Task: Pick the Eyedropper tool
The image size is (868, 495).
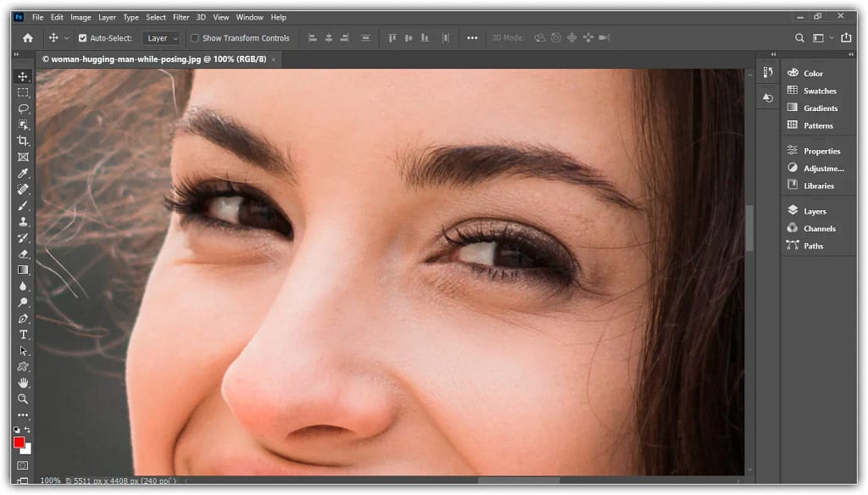Action: click(x=23, y=173)
